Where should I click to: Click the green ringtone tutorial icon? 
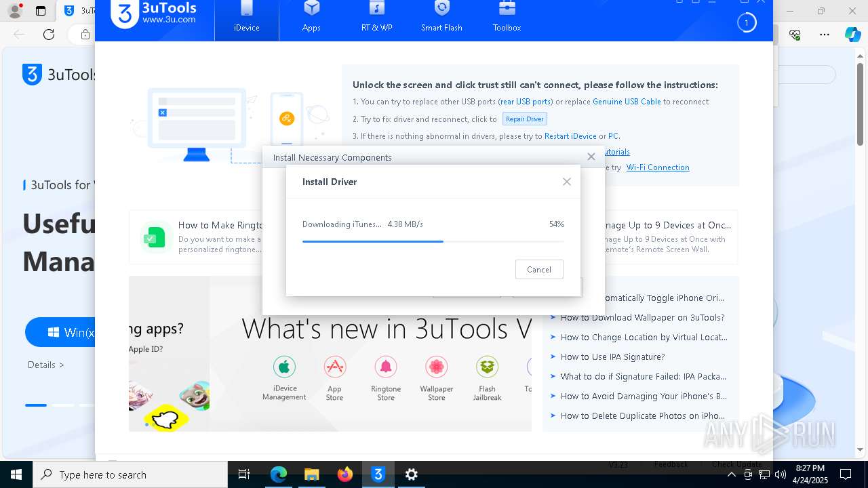point(155,237)
